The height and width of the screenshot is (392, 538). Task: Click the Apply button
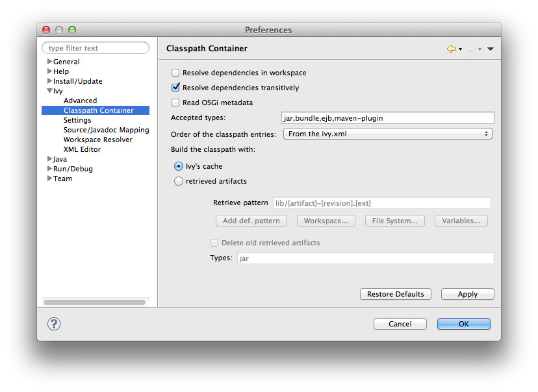(467, 294)
